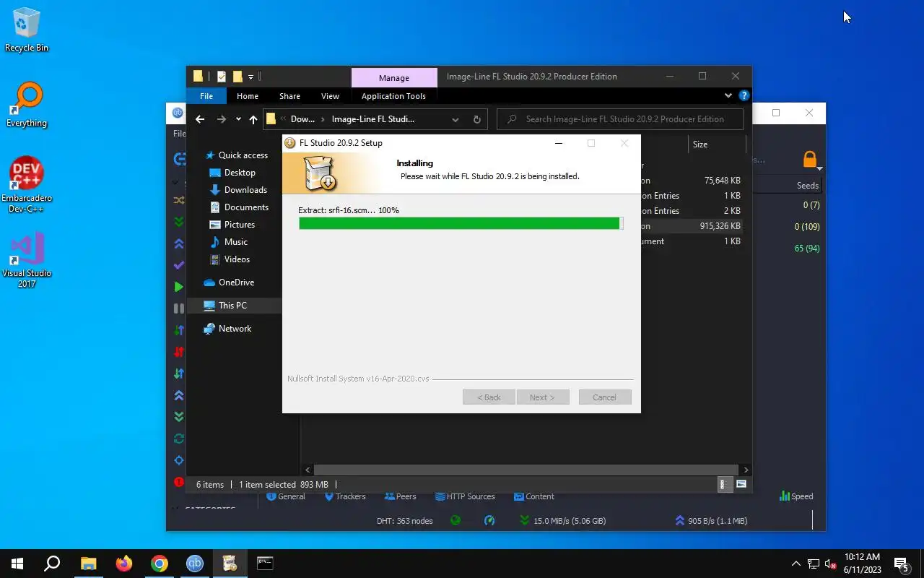Select the Visual Studio 2017 desktop shortcut
The height and width of the screenshot is (578, 924).
point(27,260)
